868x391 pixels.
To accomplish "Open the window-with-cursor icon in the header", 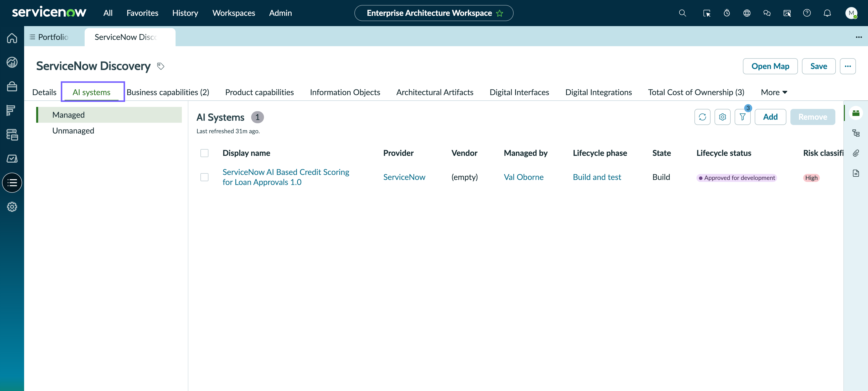I will (x=787, y=13).
